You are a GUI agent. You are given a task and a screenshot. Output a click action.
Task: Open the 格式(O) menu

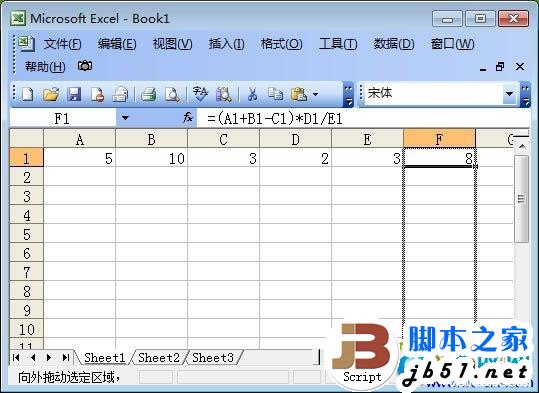pos(282,44)
